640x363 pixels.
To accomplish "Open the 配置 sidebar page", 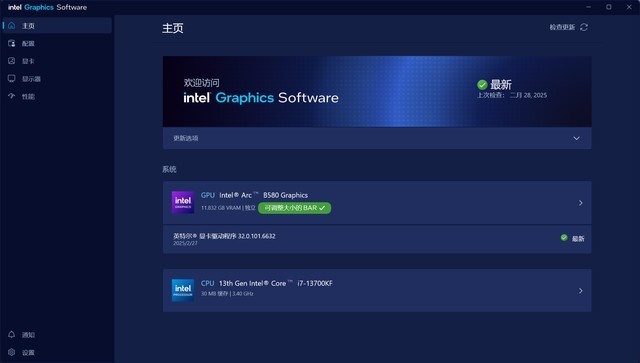I will click(57, 43).
